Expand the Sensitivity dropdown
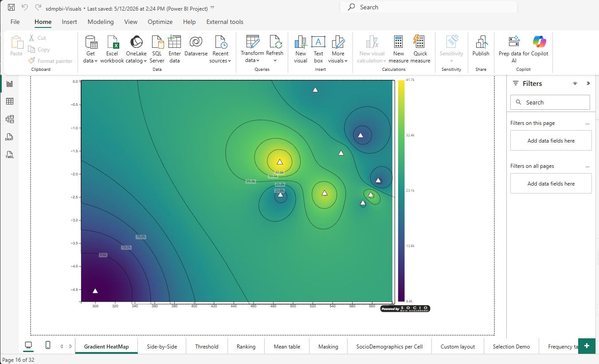 coord(451,61)
